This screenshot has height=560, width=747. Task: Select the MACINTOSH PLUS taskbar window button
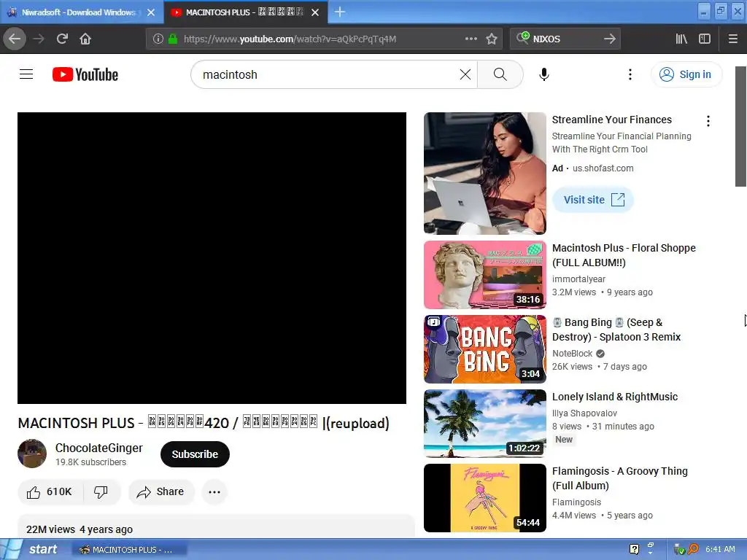coord(130,550)
